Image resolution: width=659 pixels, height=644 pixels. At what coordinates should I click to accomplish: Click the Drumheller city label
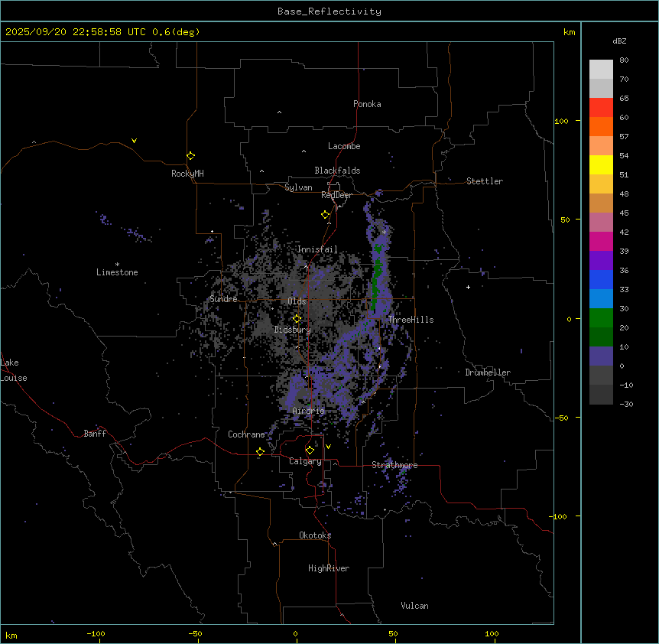click(x=487, y=372)
